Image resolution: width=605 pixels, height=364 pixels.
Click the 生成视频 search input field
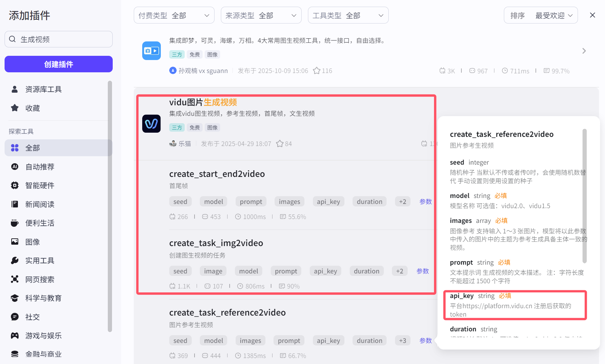[x=58, y=39]
